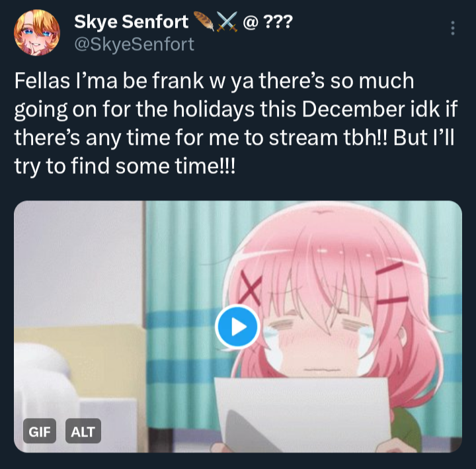Viewport: 476px width, 469px height.
Task: Click the white paper held in the GIF
Action: click(x=302, y=415)
